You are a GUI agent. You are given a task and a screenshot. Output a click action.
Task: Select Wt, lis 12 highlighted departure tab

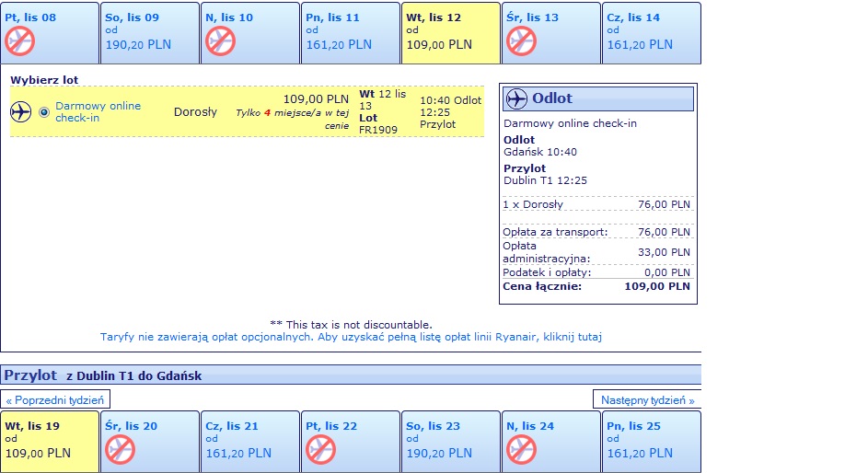(451, 33)
